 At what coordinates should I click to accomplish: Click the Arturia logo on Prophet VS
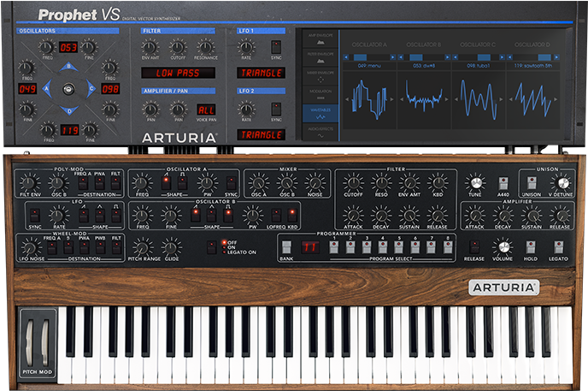pos(179,138)
